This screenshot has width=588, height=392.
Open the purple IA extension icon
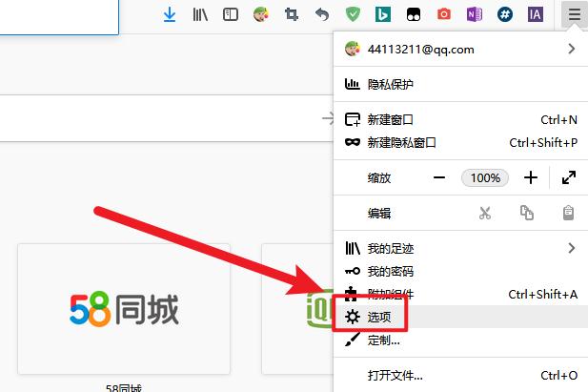(536, 15)
